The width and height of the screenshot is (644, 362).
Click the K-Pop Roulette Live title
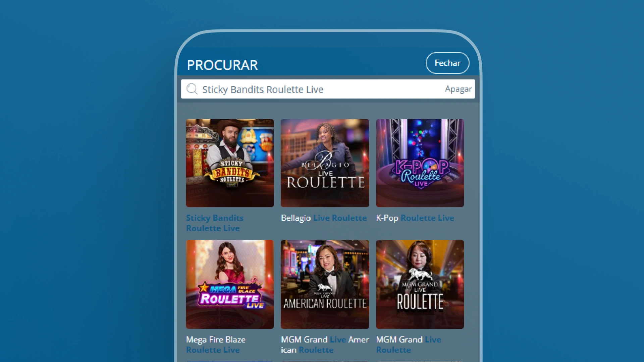415,218
